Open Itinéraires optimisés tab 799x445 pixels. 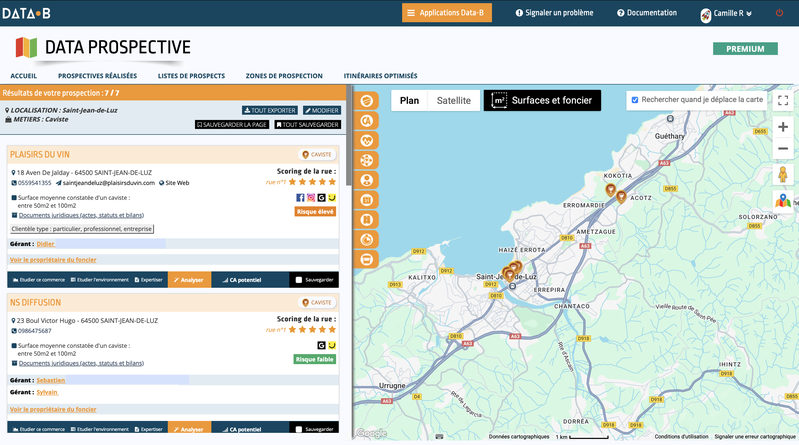click(x=380, y=76)
